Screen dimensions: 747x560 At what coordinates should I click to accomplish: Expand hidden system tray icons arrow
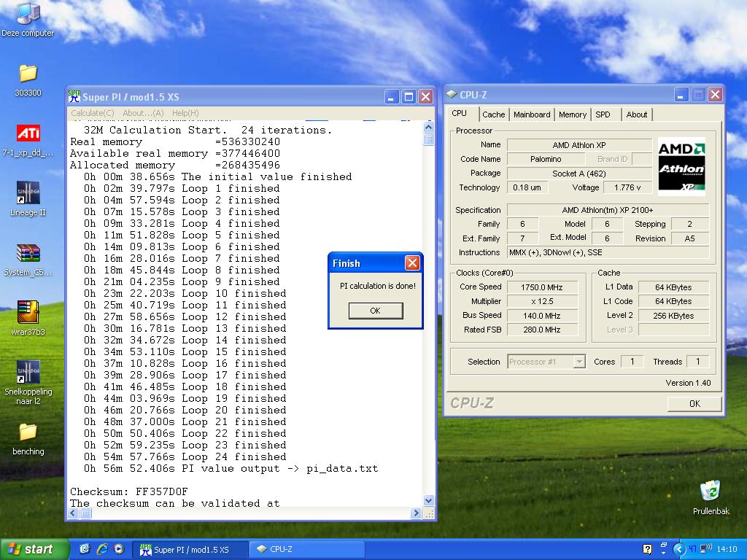(678, 549)
